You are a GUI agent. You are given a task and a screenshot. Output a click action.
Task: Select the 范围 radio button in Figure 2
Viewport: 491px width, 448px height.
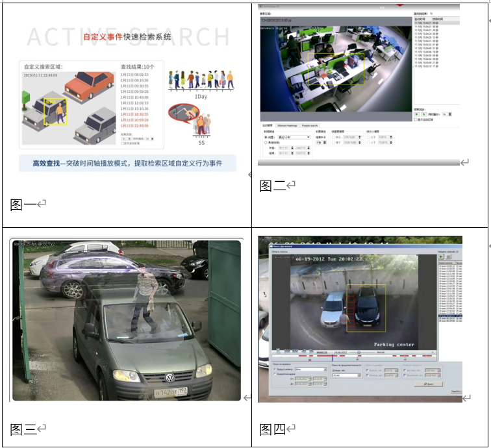click(x=265, y=137)
